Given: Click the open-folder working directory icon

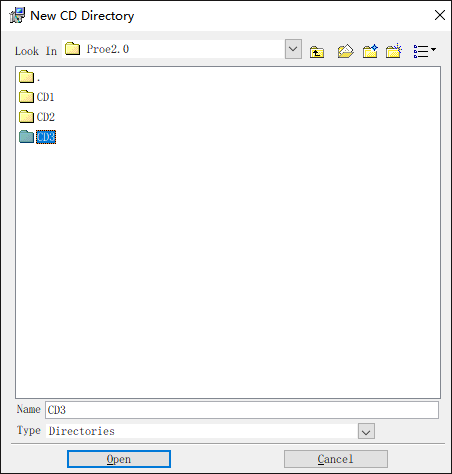Looking at the screenshot, I should click(x=345, y=51).
